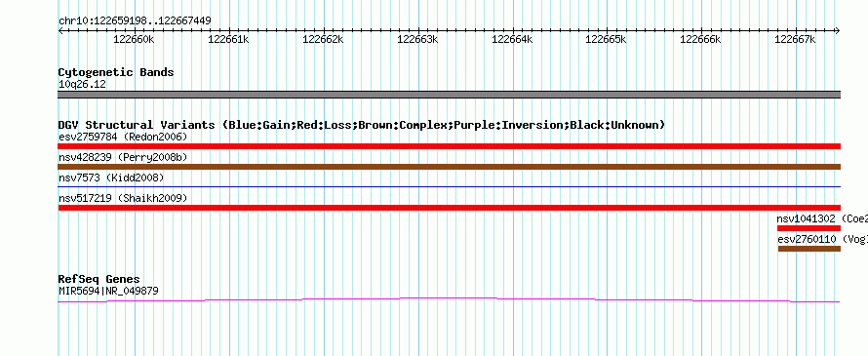Select the nsv428239 (Perry2008b) brown complex bar

(449, 167)
